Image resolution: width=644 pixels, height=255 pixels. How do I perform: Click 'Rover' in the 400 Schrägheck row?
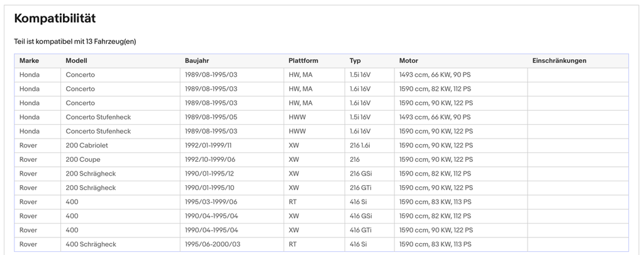[28, 244]
